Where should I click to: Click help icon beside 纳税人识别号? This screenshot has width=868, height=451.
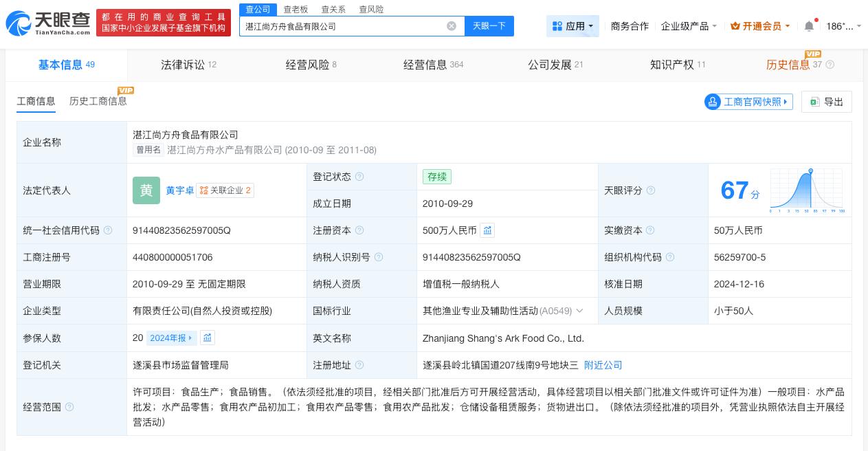(379, 257)
